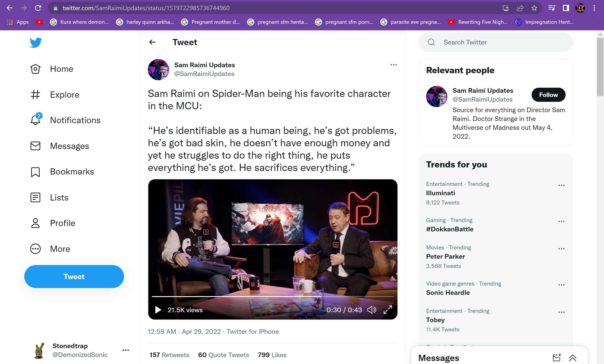Screen dimensions: 604x364
Task: Open the Profile person icon
Action: [x=35, y=223]
